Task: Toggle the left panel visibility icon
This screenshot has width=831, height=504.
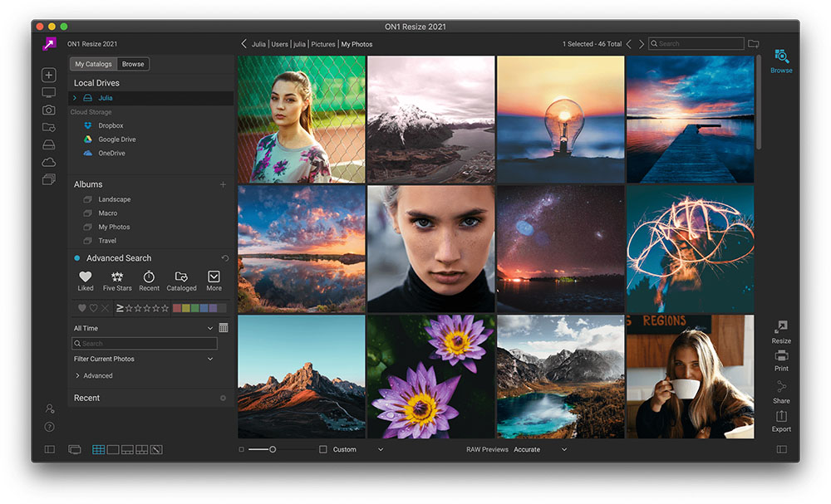Action: 49,449
